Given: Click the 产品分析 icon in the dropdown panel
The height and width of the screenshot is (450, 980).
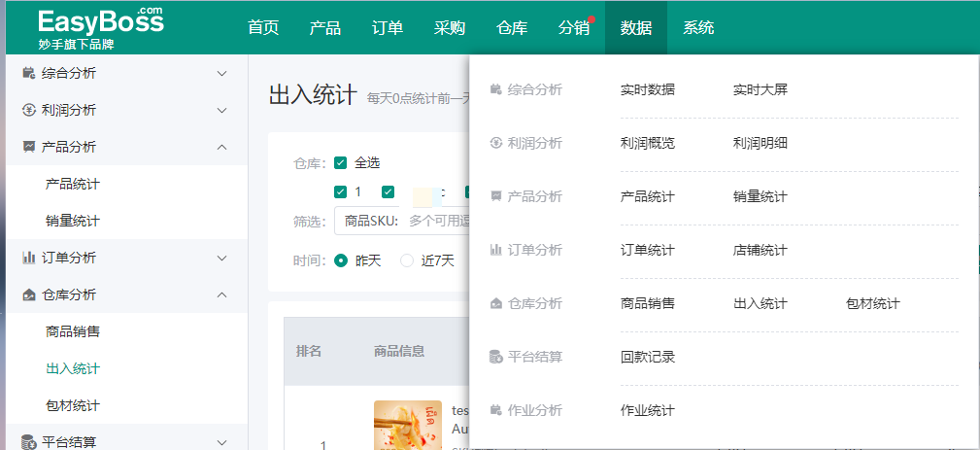Looking at the screenshot, I should point(496,196).
